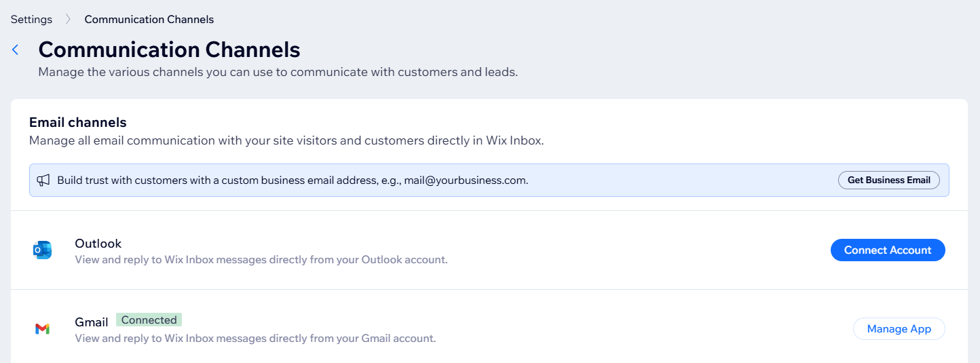Click the Email channels section heading
980x363 pixels.
(77, 123)
